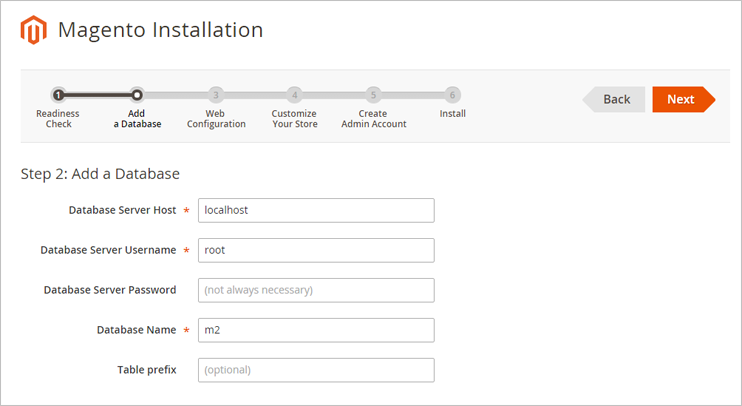Focus the Table prefix field

pos(316,370)
